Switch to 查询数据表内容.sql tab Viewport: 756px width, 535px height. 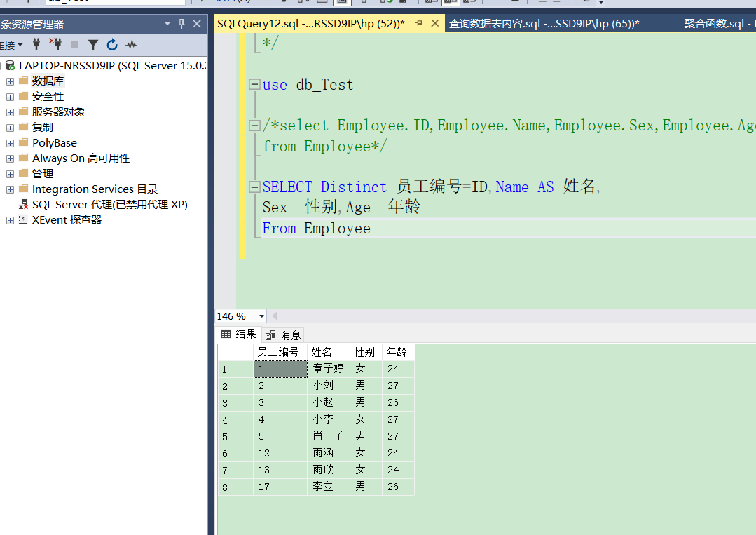[x=544, y=23]
